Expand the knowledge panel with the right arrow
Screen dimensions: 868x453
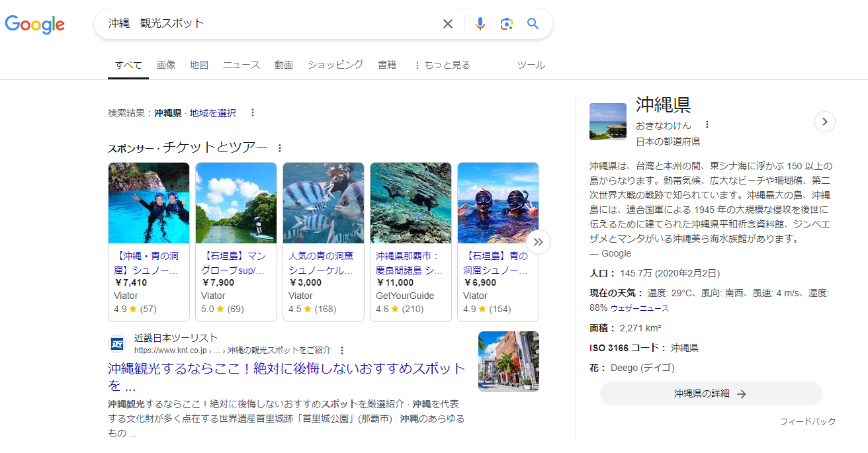click(824, 122)
